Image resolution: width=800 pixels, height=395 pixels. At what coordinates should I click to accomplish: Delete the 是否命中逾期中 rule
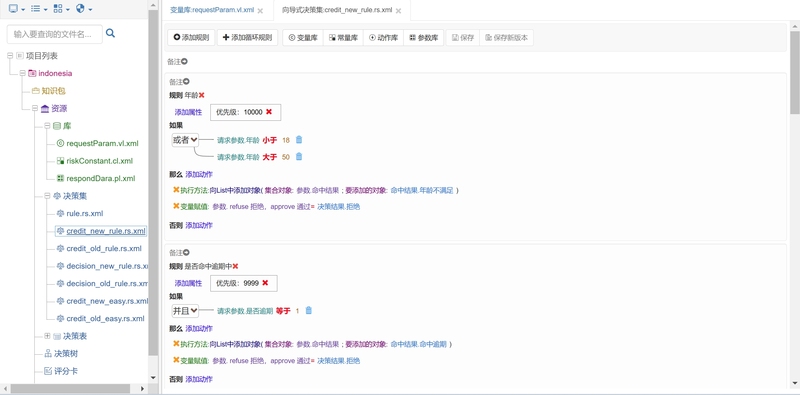pos(235,266)
